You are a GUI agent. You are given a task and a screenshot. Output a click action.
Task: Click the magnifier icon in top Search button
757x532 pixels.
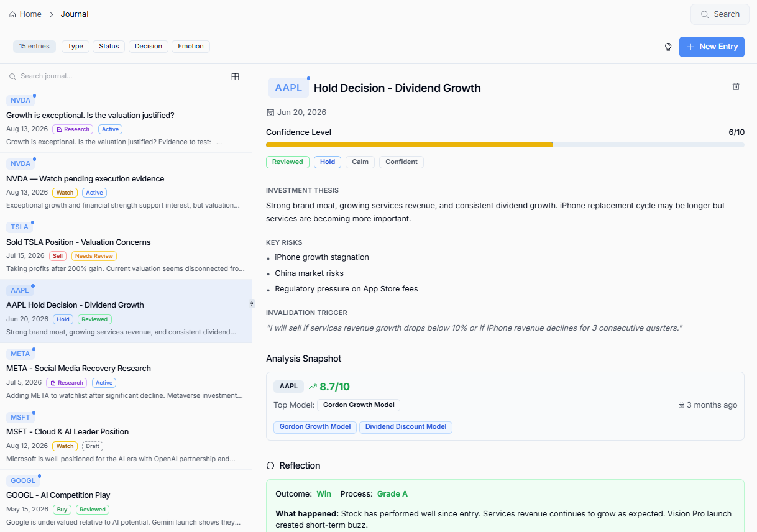(x=705, y=14)
